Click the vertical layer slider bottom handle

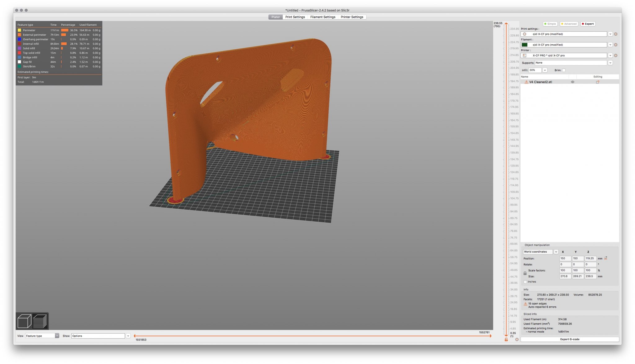click(506, 335)
